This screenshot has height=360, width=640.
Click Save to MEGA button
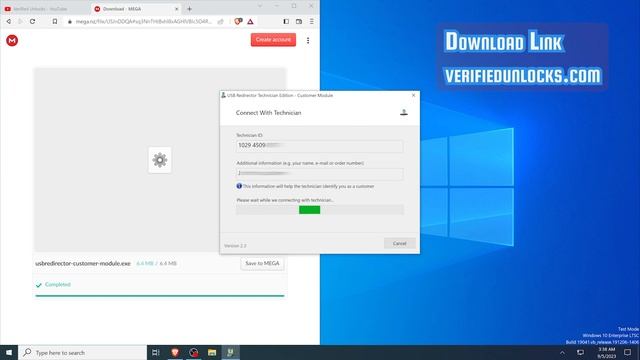pyautogui.click(x=262, y=263)
